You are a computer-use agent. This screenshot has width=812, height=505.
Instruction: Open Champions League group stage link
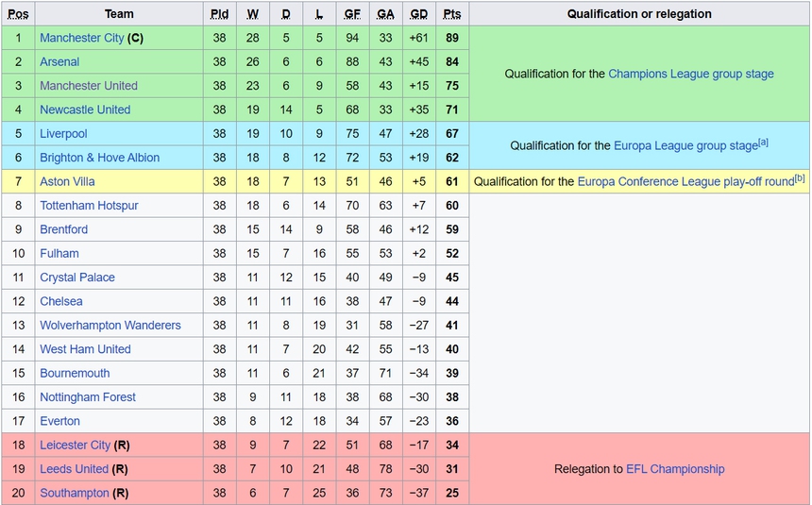point(690,74)
